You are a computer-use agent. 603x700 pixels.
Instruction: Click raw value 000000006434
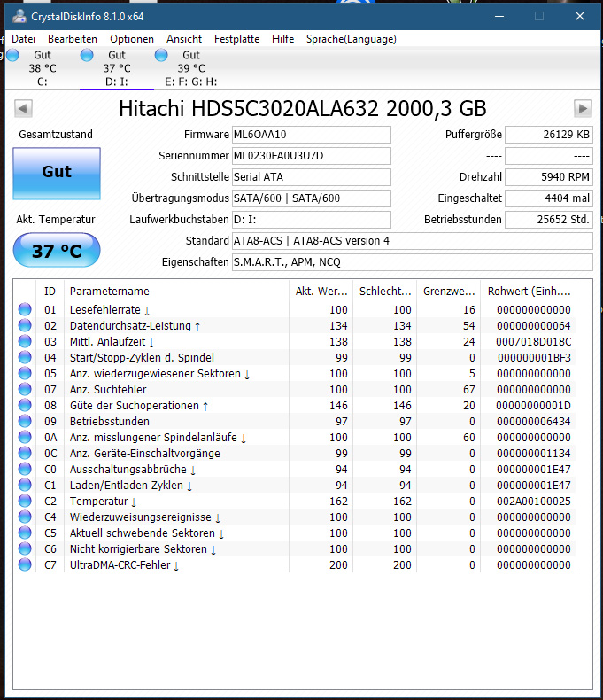tap(533, 421)
